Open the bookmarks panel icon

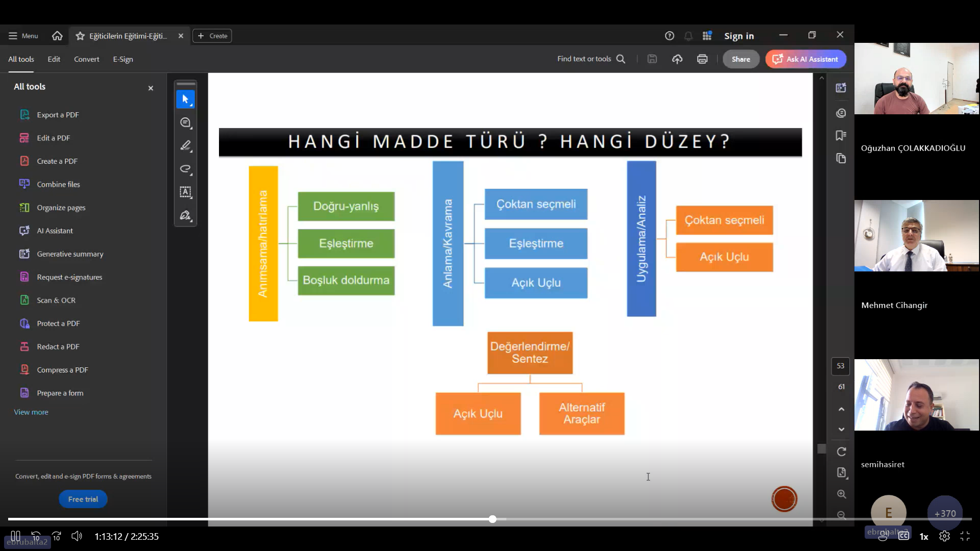pos(841,135)
